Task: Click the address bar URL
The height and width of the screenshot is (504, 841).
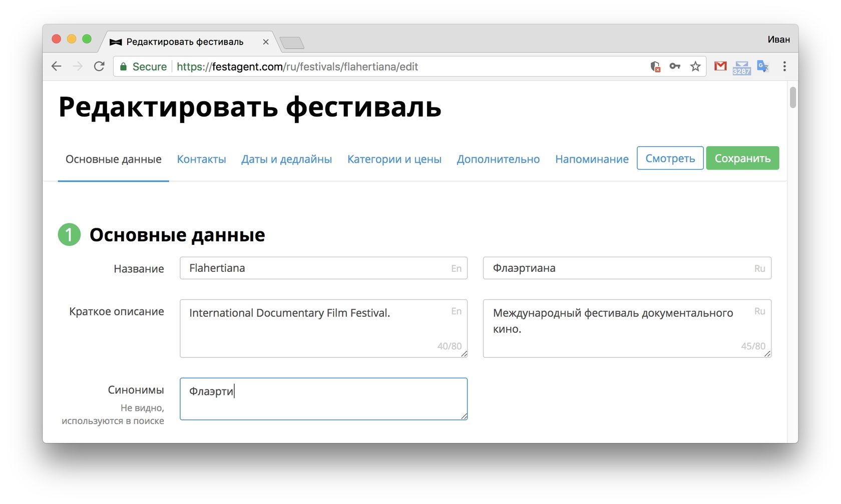Action: 297,67
